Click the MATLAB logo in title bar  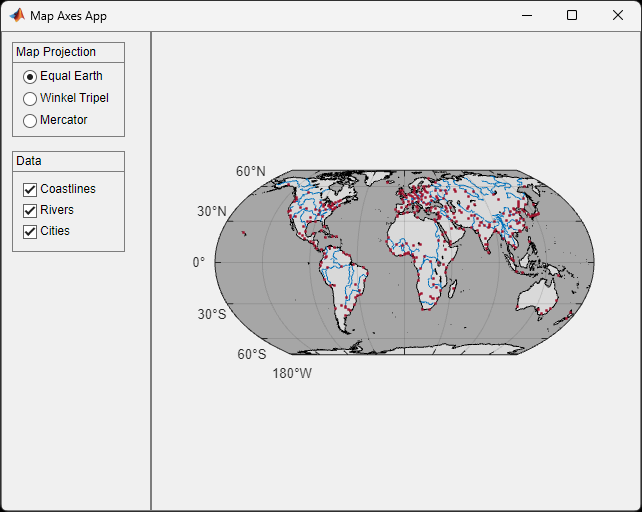[17, 16]
